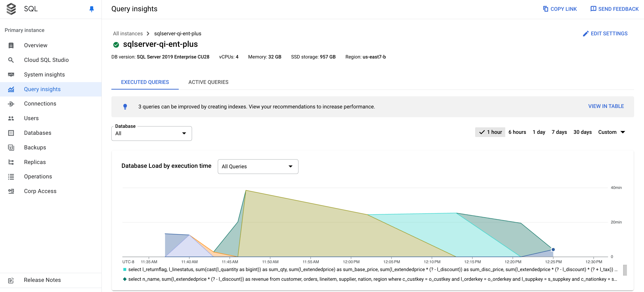Switch to EXECUTED QUERIES tab
Image resolution: width=644 pixels, height=292 pixels.
tap(145, 82)
